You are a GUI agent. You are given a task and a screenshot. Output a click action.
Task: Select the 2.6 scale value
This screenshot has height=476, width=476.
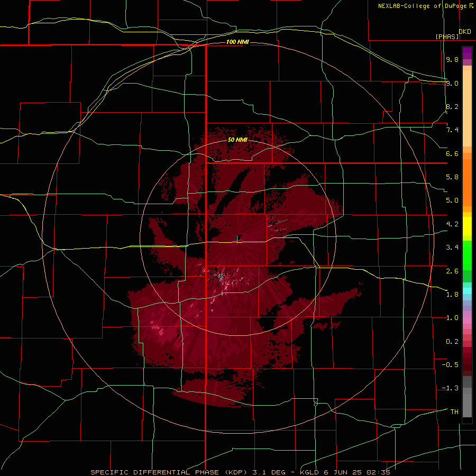tap(452, 271)
